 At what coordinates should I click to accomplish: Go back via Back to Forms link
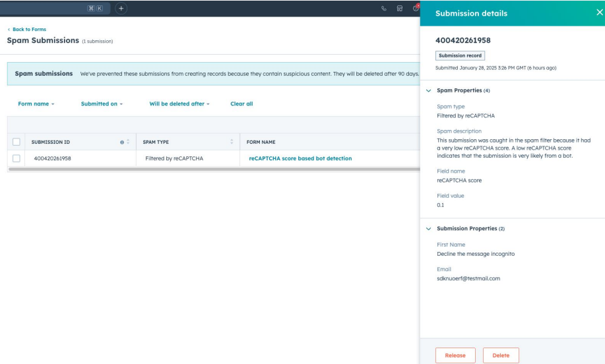(x=27, y=30)
